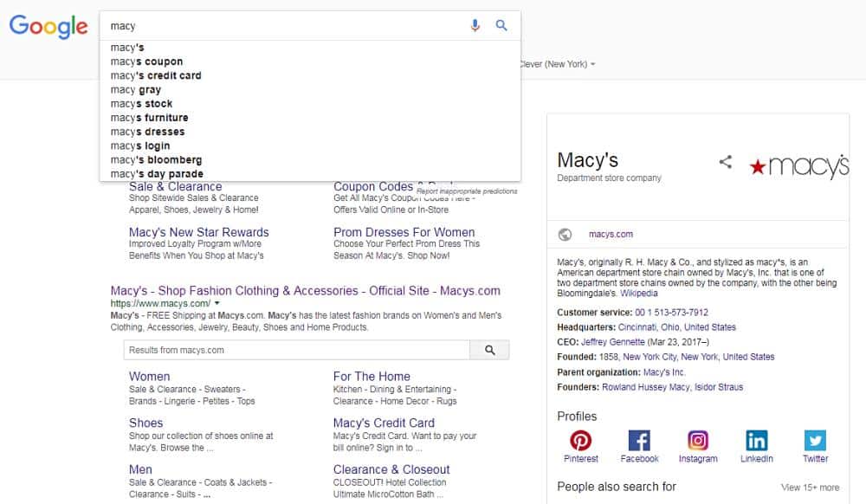Open the New York City founding location link

tap(699, 357)
